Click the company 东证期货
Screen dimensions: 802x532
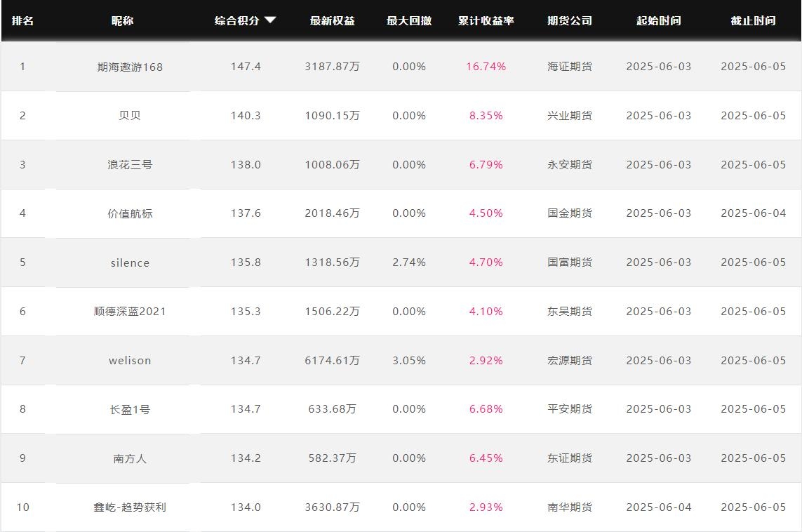pyautogui.click(x=570, y=458)
